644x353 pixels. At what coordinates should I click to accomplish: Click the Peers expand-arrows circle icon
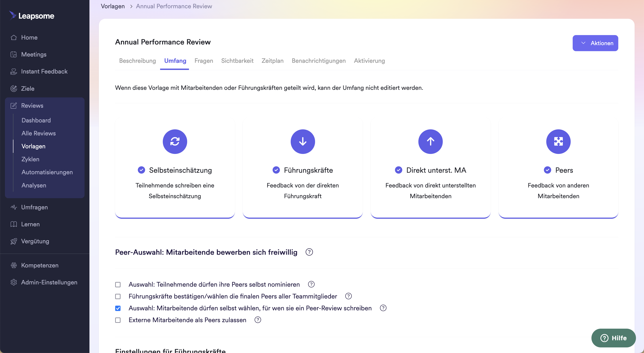click(558, 141)
